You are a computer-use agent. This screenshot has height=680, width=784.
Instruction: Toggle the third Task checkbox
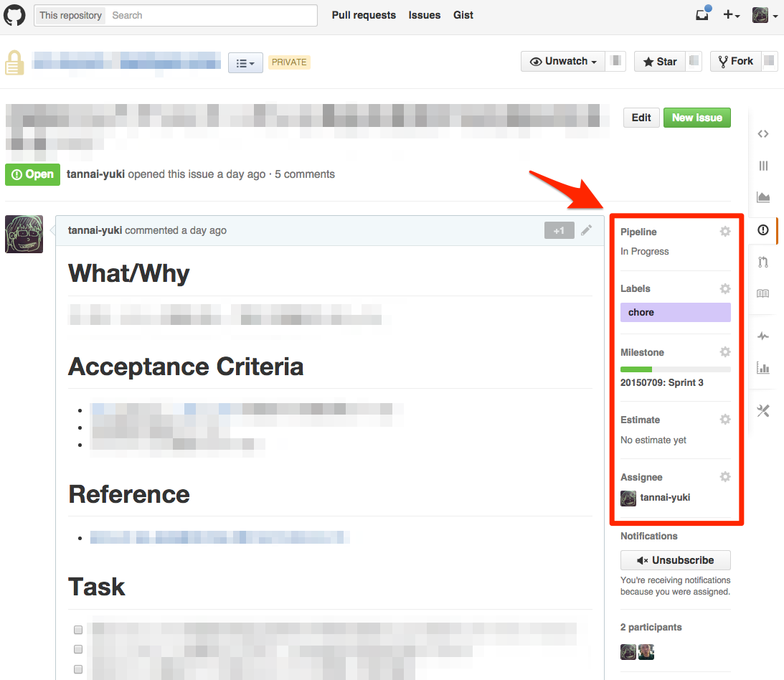[77, 669]
